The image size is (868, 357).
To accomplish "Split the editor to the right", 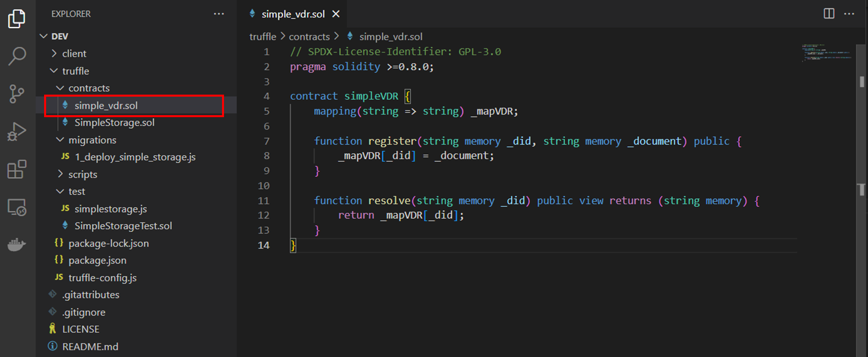I will 829,14.
